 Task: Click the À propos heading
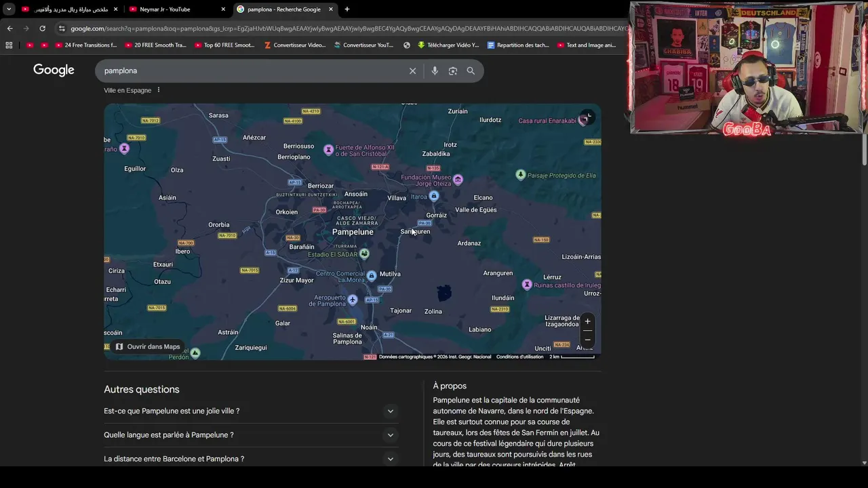450,386
